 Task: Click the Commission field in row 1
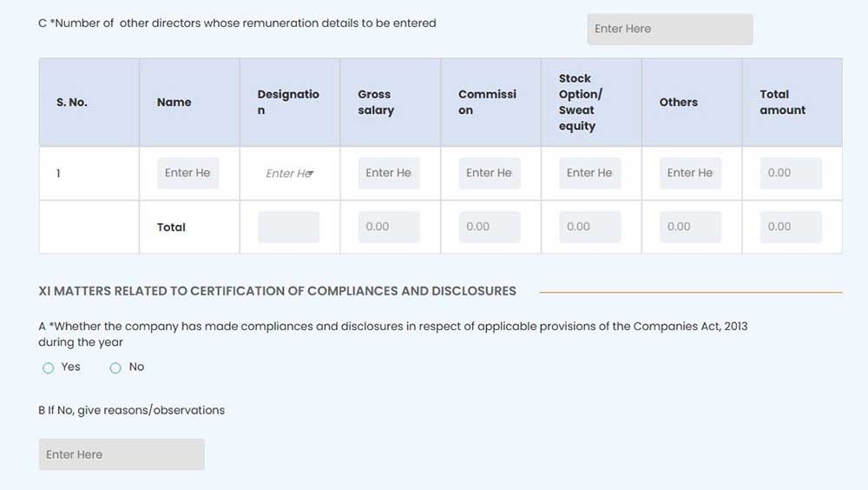[x=490, y=173]
